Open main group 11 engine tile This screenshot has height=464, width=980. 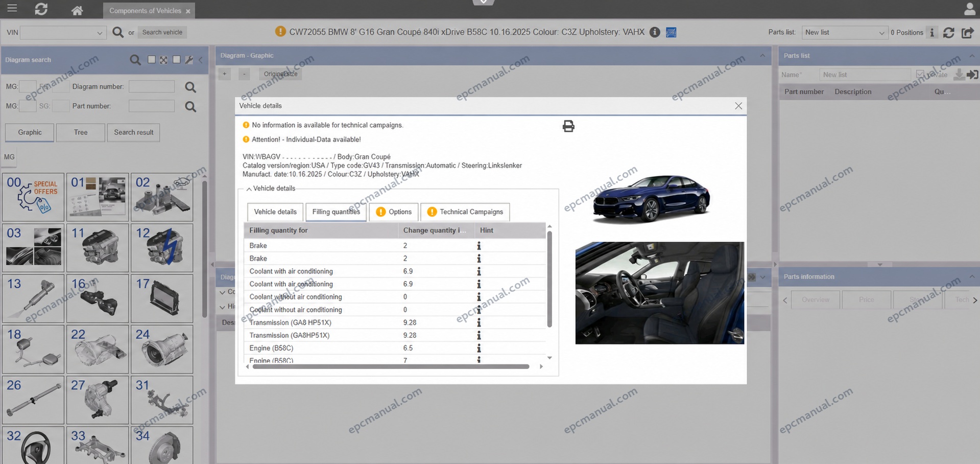point(98,248)
